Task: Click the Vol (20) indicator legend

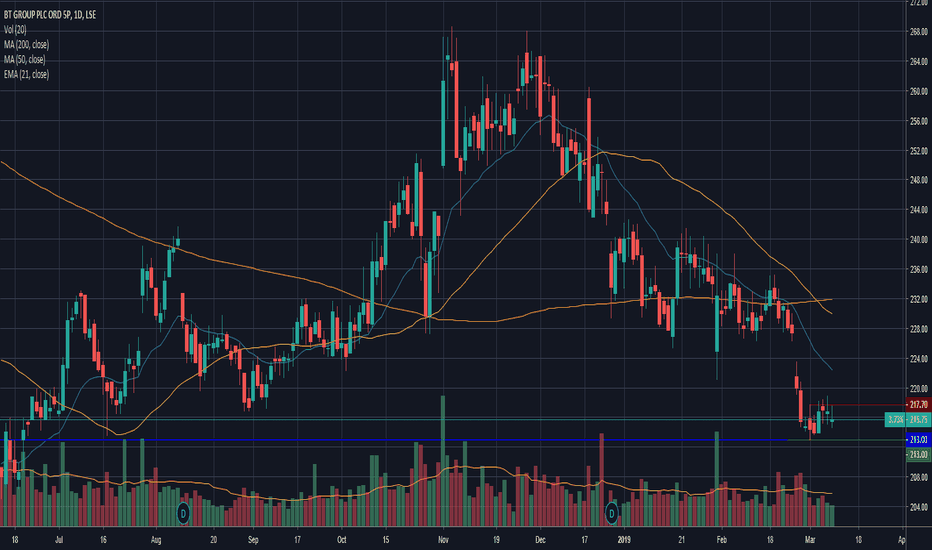Action: pos(15,30)
